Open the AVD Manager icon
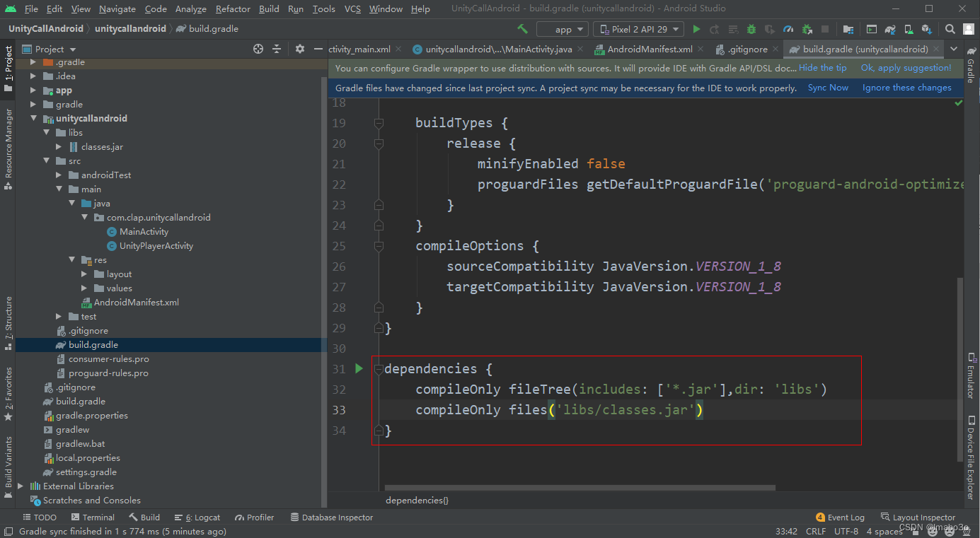The height and width of the screenshot is (538, 980). (x=909, y=29)
